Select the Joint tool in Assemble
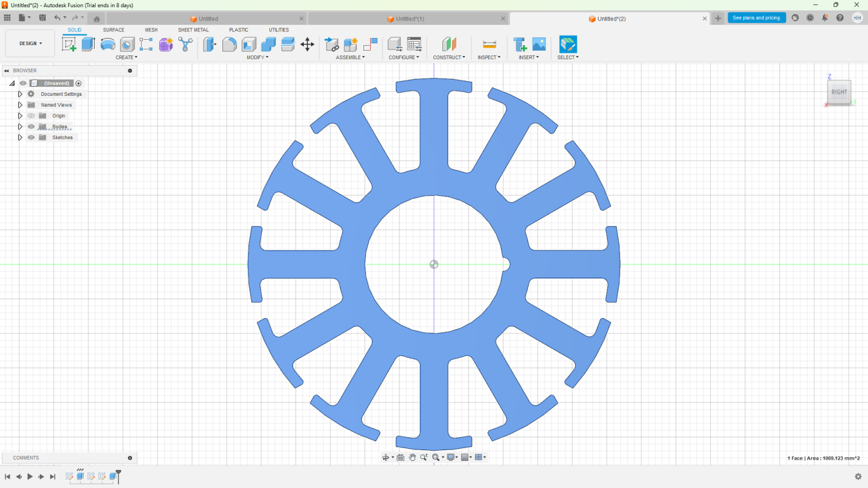868x488 pixels. pyautogui.click(x=370, y=44)
